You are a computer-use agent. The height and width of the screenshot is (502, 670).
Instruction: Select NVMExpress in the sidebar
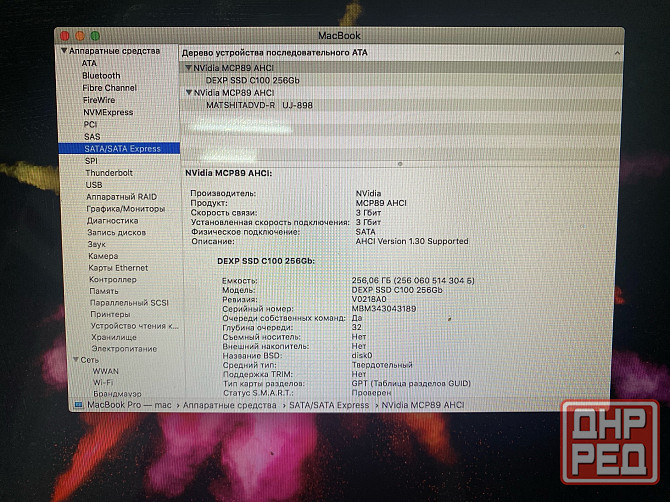click(108, 112)
